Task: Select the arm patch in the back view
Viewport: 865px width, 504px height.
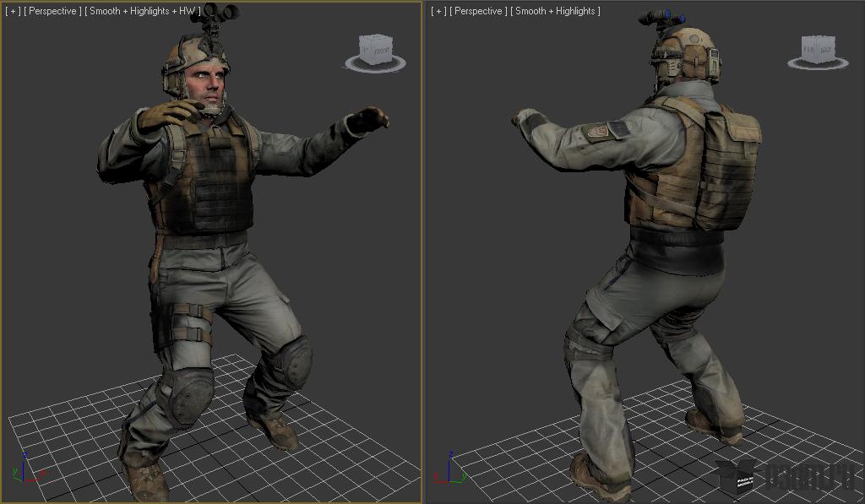Action: [600, 132]
